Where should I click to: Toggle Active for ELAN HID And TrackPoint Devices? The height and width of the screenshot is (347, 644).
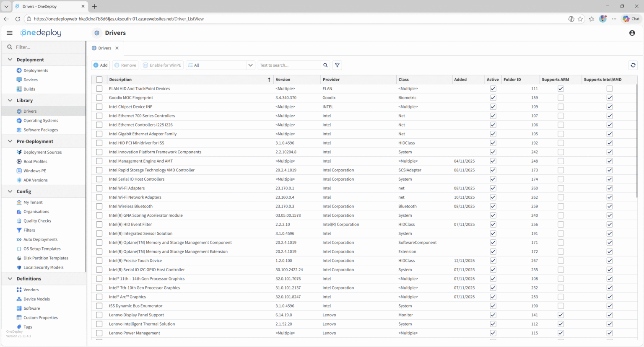coord(493,89)
